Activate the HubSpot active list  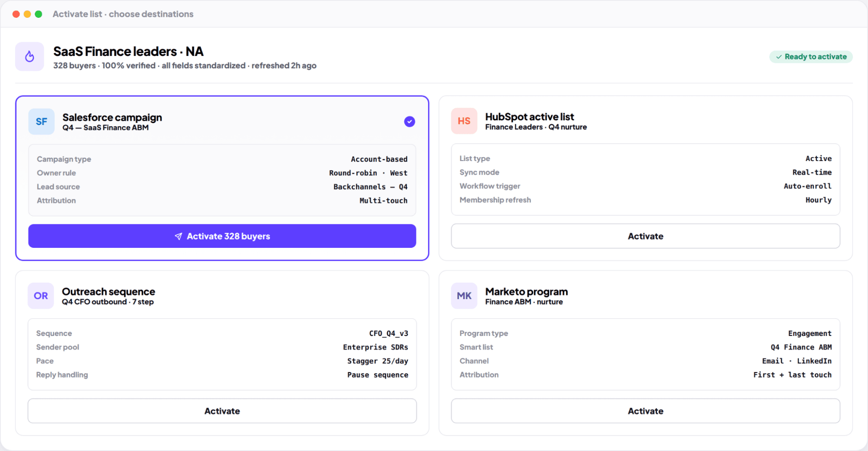coord(645,236)
